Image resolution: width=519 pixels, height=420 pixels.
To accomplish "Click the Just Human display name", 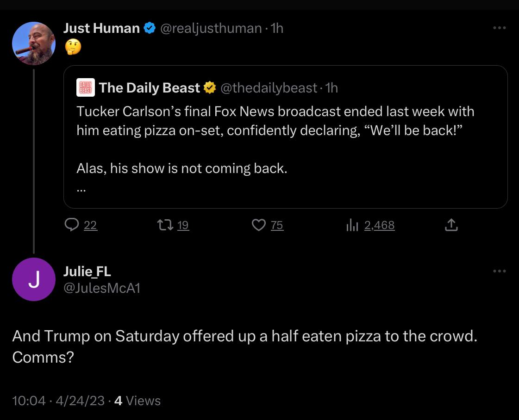I will pyautogui.click(x=101, y=29).
